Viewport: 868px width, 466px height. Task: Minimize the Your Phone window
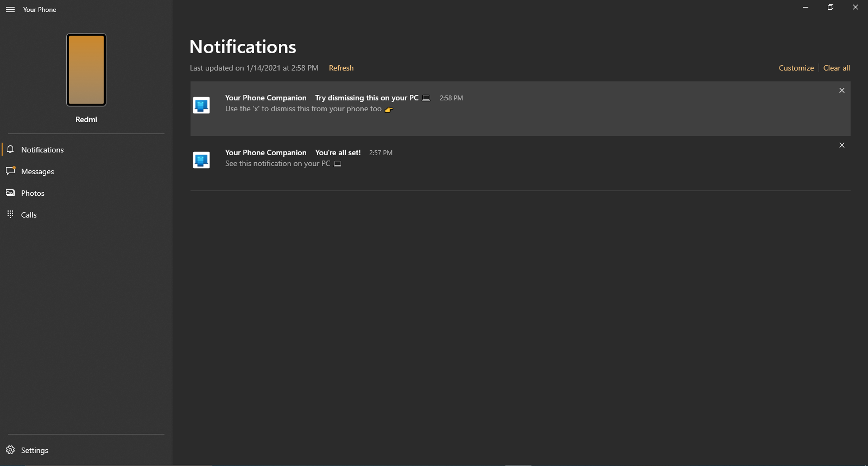click(x=806, y=7)
